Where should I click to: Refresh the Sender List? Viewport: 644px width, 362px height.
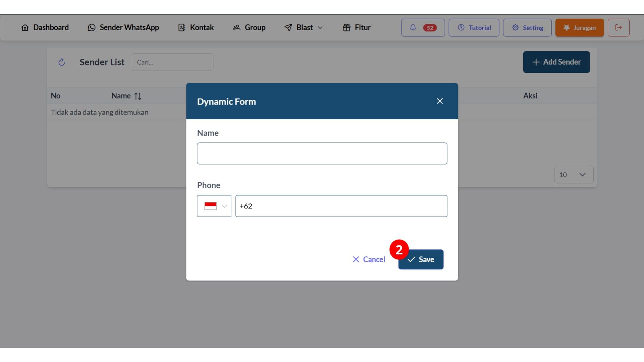click(x=62, y=62)
